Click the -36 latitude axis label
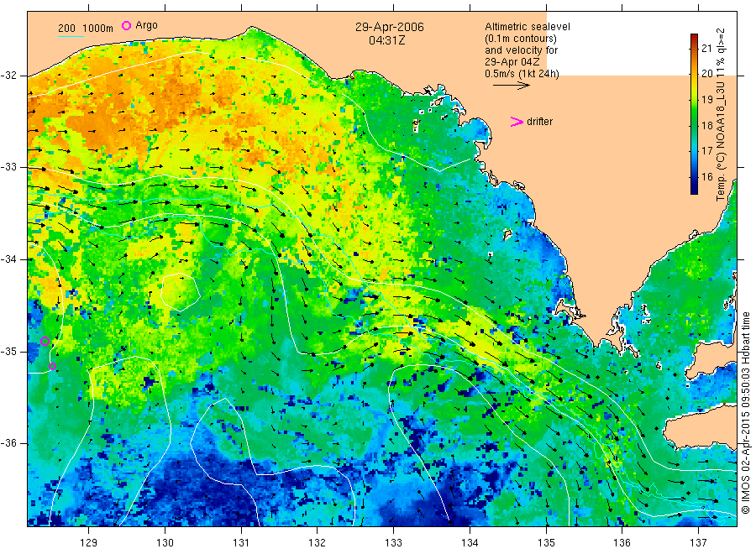This screenshot has width=756, height=554. tap(8, 443)
